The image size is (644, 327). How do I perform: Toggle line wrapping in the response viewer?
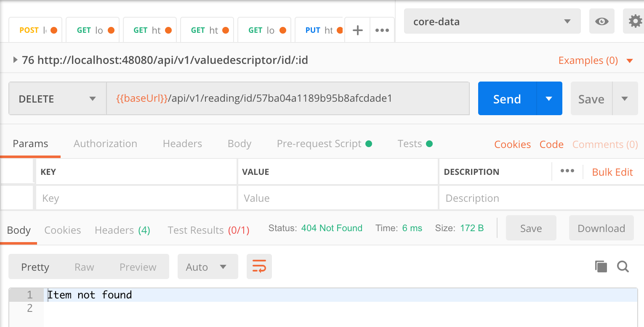pyautogui.click(x=259, y=266)
